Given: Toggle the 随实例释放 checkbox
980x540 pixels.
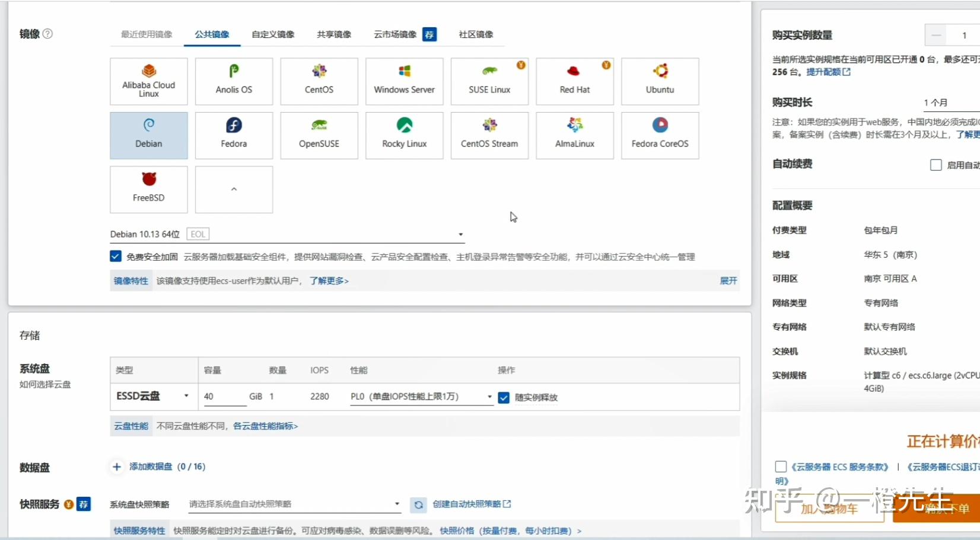Looking at the screenshot, I should click(504, 398).
